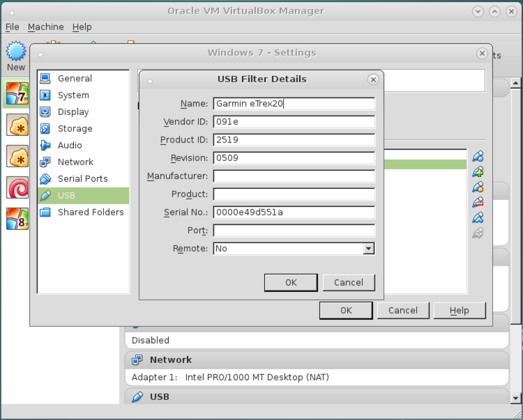The image size is (523, 420).
Task: Select the highlighted green USB filter row
Action: point(425,165)
